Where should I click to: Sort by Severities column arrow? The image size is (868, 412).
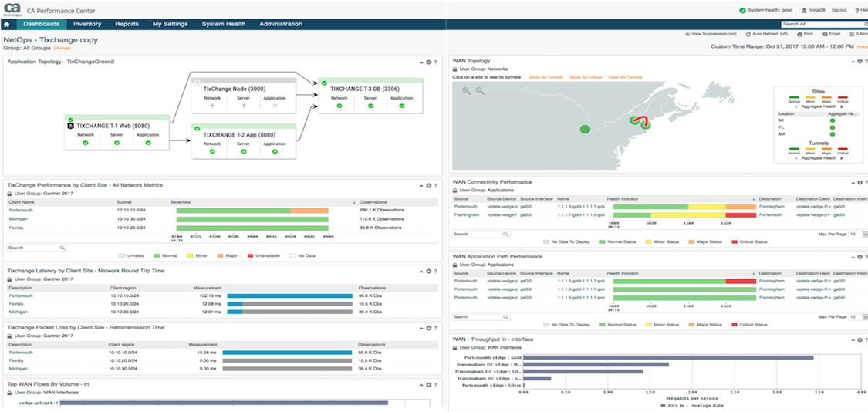pyautogui.click(x=353, y=202)
